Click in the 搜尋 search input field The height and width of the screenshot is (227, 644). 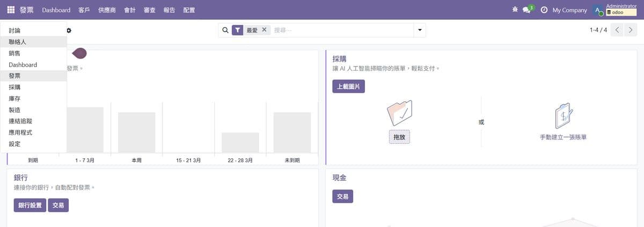342,30
